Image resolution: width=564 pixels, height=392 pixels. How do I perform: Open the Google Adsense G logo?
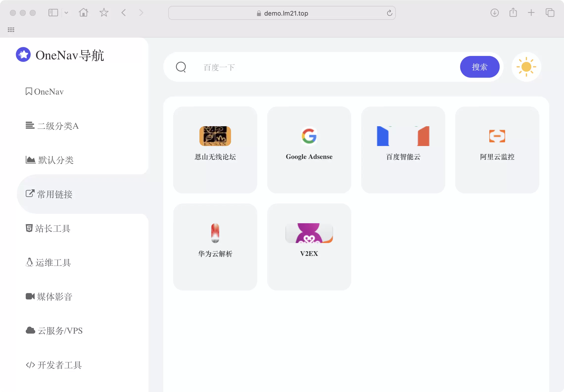[309, 136]
